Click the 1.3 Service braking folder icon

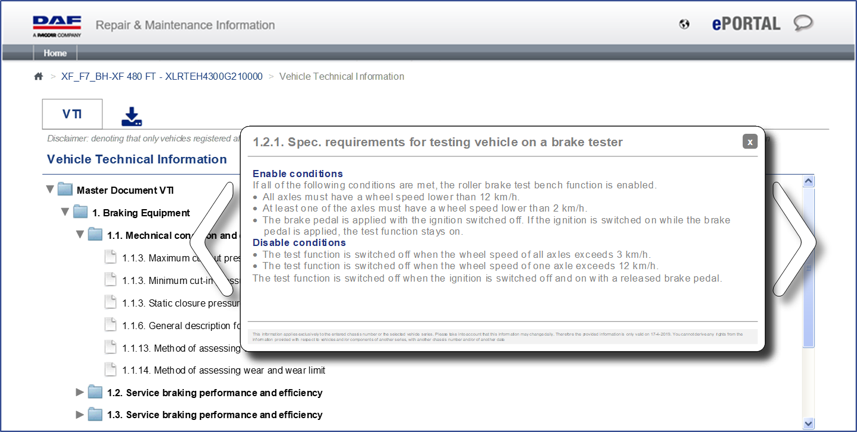coord(95,415)
